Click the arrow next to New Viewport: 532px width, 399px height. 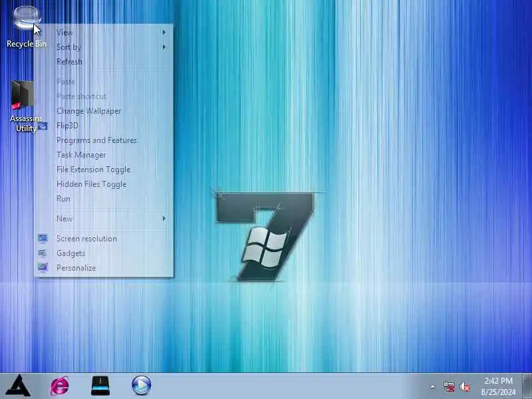164,219
